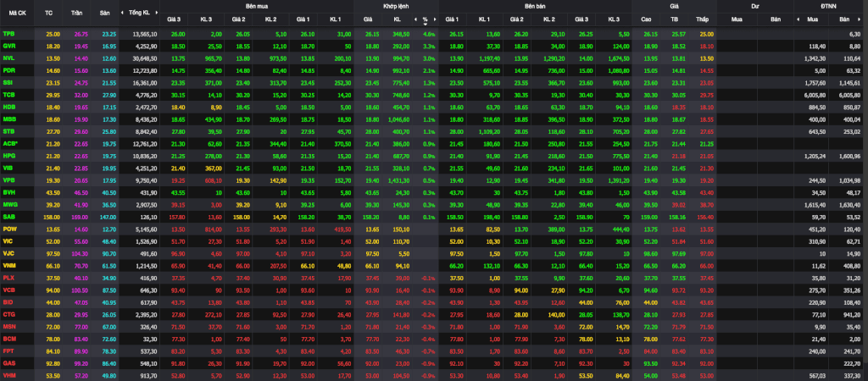Open TCB stock ticker
The height and width of the screenshot is (381, 868).
8,95
